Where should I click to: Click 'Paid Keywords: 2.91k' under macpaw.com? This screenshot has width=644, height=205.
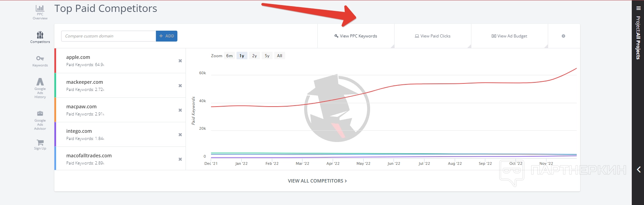[85, 114]
